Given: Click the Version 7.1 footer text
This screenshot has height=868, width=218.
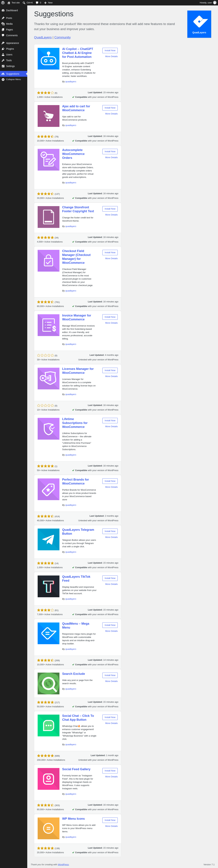Looking at the screenshot, I should 209,865.
